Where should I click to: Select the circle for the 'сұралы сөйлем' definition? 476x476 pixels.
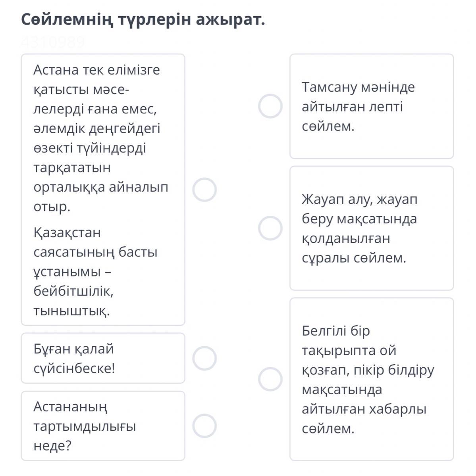point(270,228)
